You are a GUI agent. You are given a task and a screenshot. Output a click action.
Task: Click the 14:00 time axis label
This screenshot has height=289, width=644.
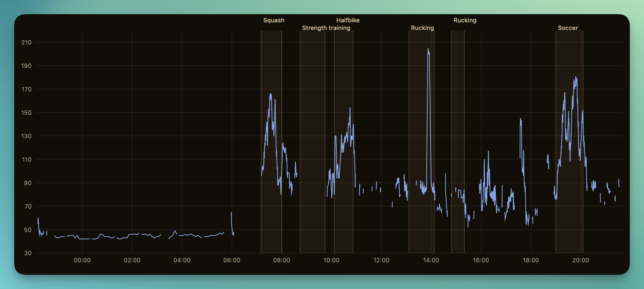coord(431,260)
